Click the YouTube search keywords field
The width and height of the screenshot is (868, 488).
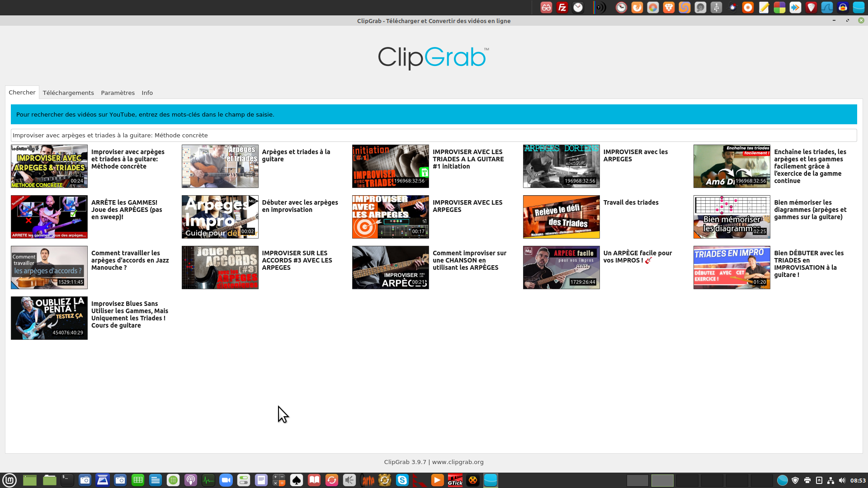click(434, 135)
